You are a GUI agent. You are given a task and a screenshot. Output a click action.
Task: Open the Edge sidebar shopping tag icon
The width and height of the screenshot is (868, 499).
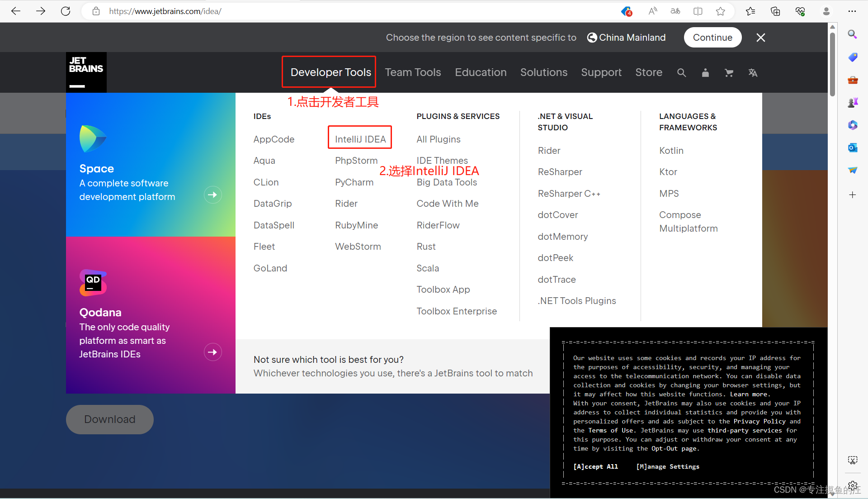853,57
